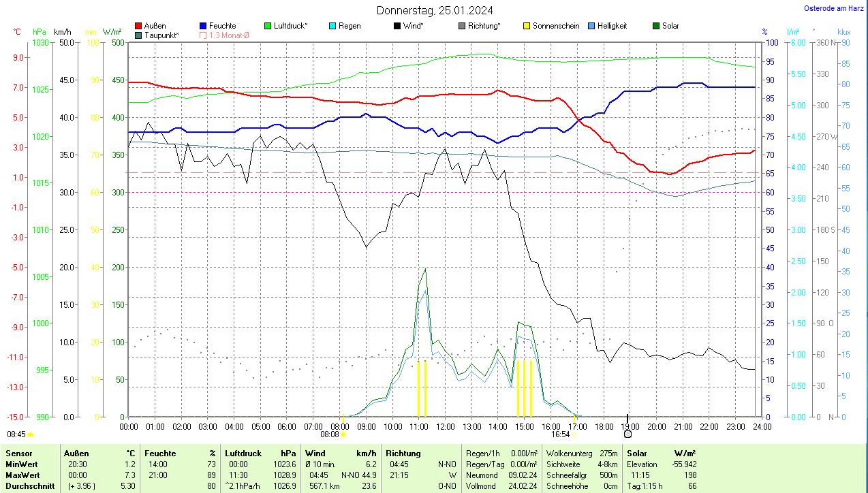
Task: Click the moon marker below 19:00
Action: click(x=627, y=434)
